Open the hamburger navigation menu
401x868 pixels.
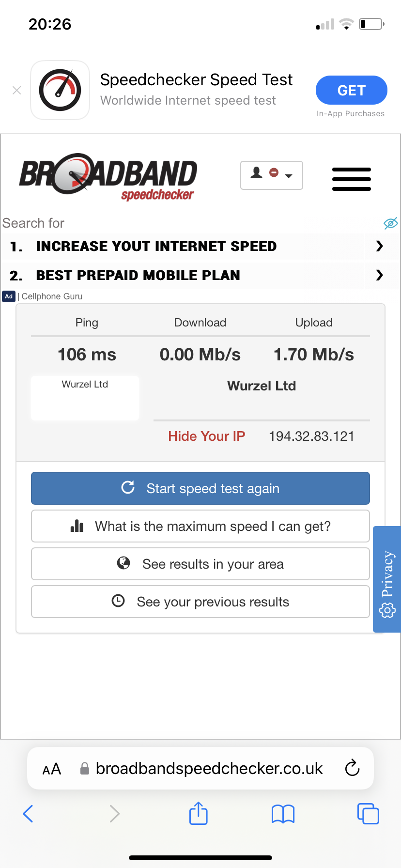[x=351, y=179]
